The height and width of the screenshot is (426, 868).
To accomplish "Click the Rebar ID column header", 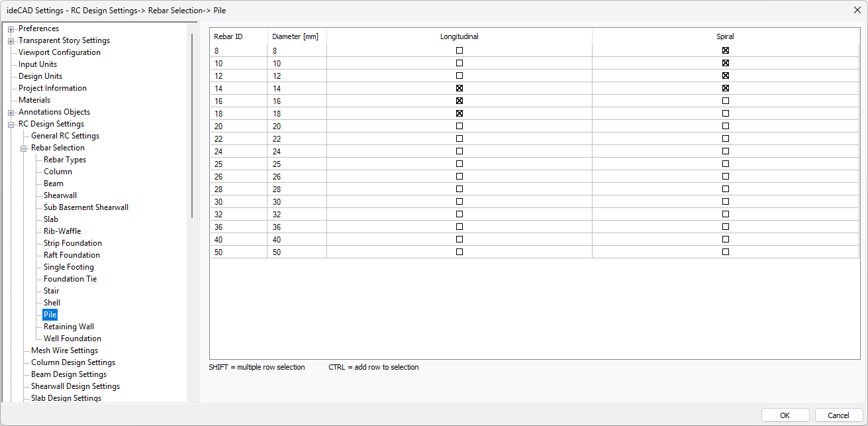I will click(239, 36).
